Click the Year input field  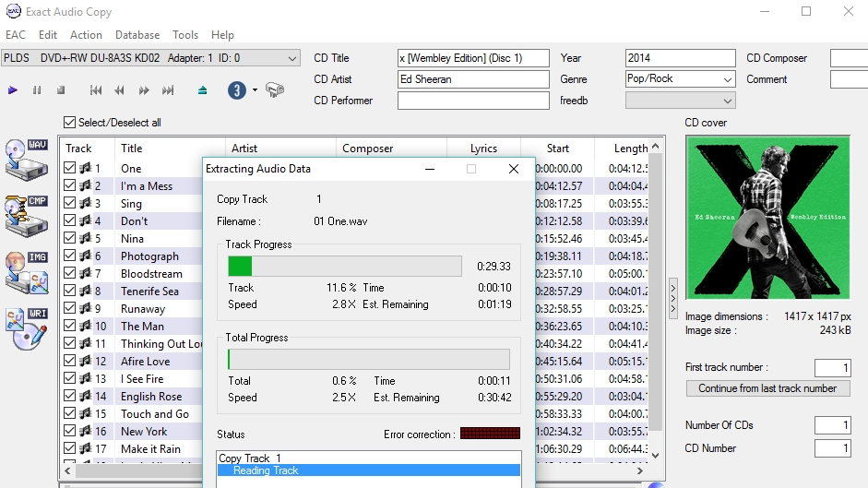(681, 58)
